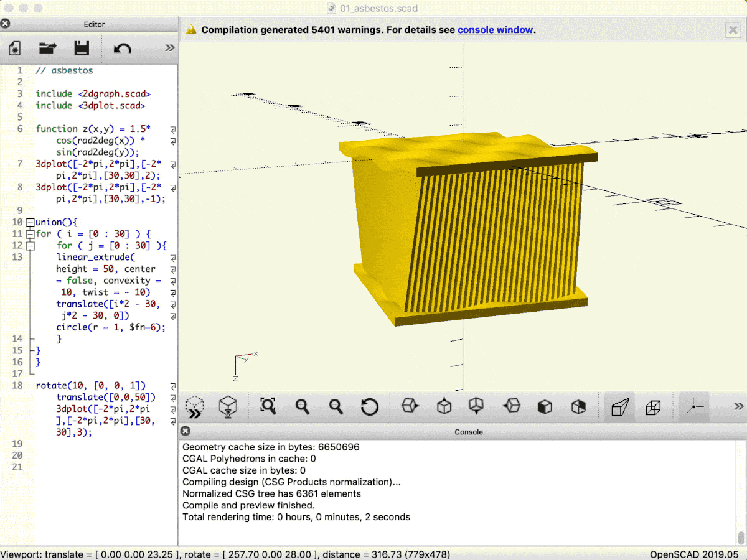The height and width of the screenshot is (560, 747).
Task: Run Preview with the double-arrow cube icon
Action: tap(195, 407)
